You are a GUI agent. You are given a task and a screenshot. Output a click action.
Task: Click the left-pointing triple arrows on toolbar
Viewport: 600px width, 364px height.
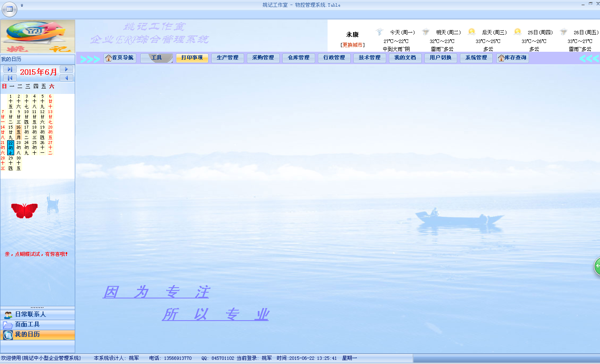point(589,58)
